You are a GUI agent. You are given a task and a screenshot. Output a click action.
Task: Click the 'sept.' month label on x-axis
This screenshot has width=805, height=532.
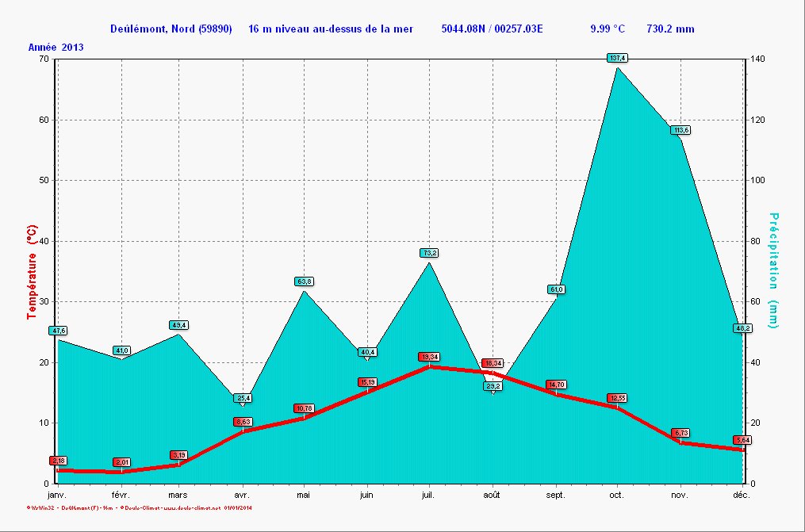(x=555, y=495)
